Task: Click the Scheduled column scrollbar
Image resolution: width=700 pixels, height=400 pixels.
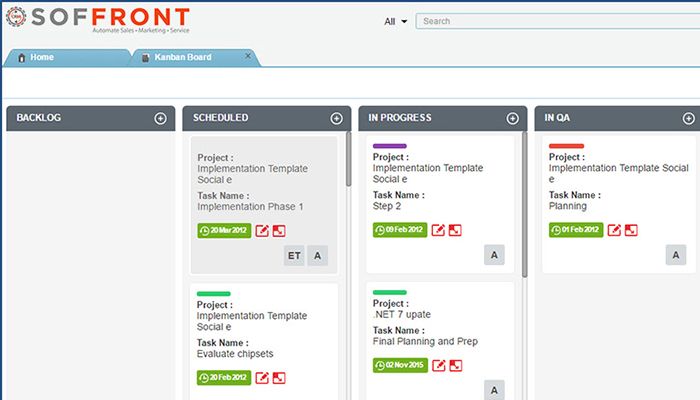Action: coord(349,159)
